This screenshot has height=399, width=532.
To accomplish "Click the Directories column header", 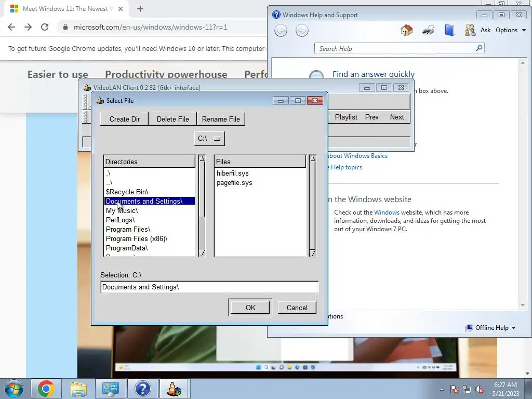I will 150,162.
